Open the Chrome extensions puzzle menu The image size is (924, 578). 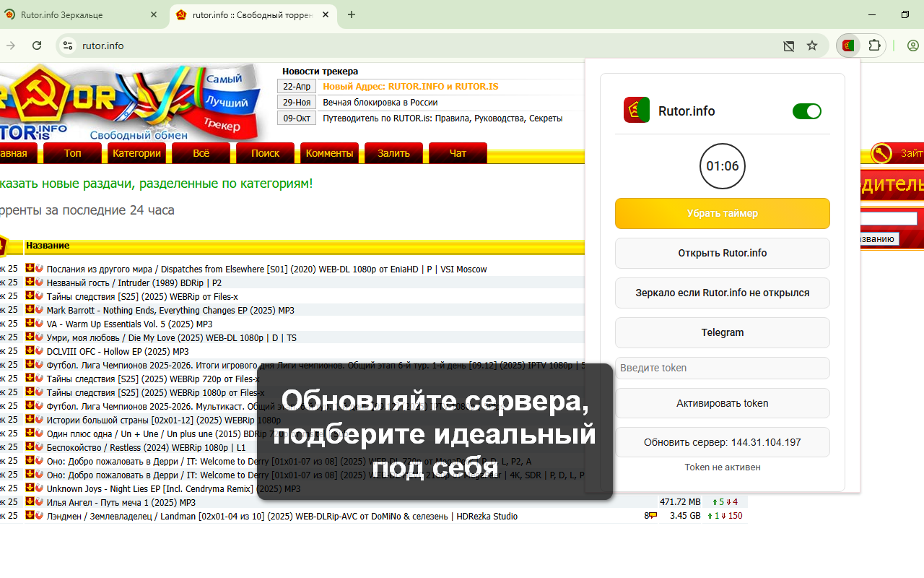point(874,45)
